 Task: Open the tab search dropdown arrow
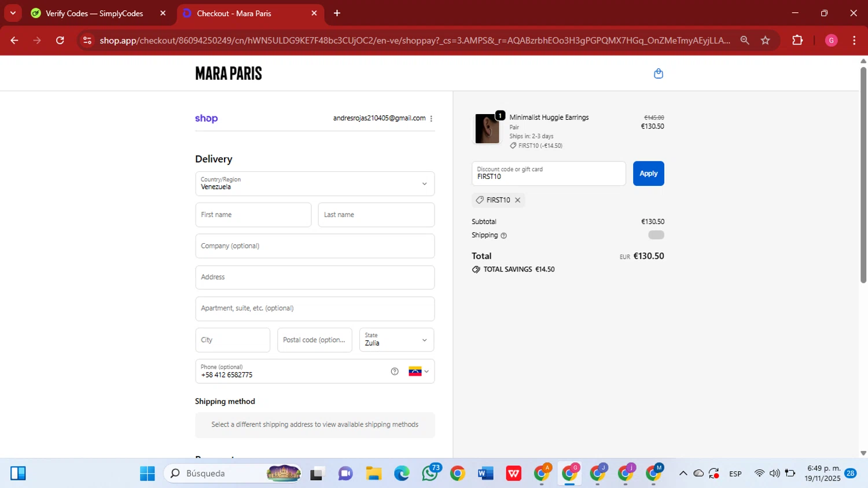(13, 13)
